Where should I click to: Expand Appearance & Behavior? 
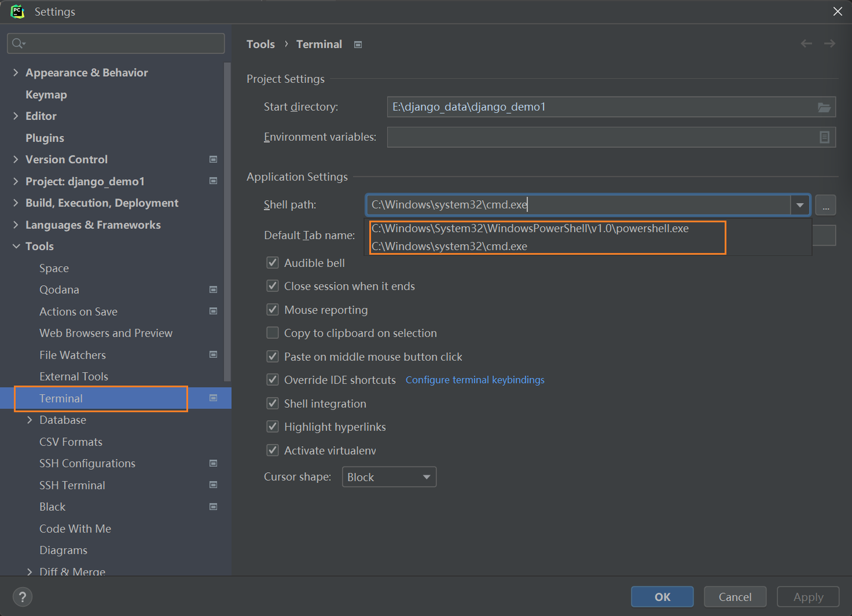click(15, 72)
